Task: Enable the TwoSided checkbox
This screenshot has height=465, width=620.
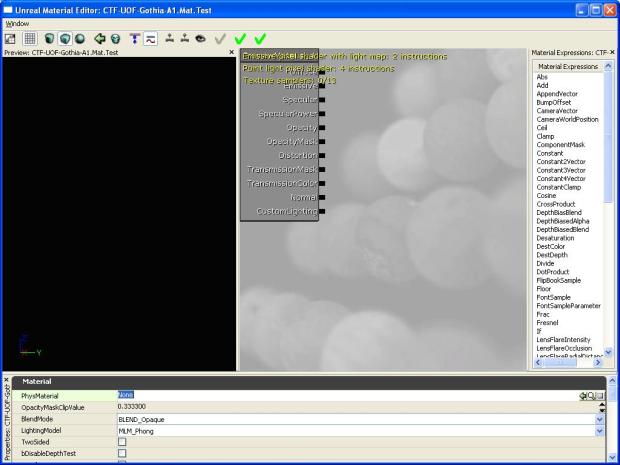Action: click(122, 441)
